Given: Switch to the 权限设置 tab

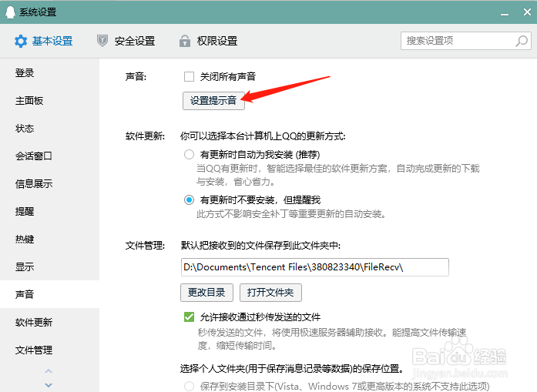Looking at the screenshot, I should [208, 41].
